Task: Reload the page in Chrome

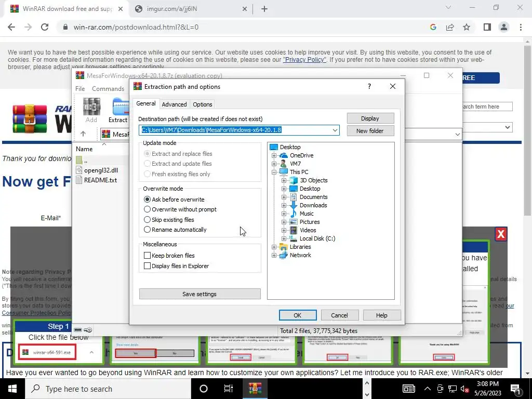Action: [45, 27]
